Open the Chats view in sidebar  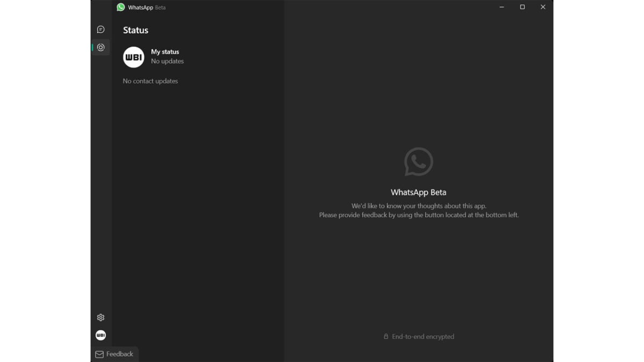pyautogui.click(x=100, y=29)
